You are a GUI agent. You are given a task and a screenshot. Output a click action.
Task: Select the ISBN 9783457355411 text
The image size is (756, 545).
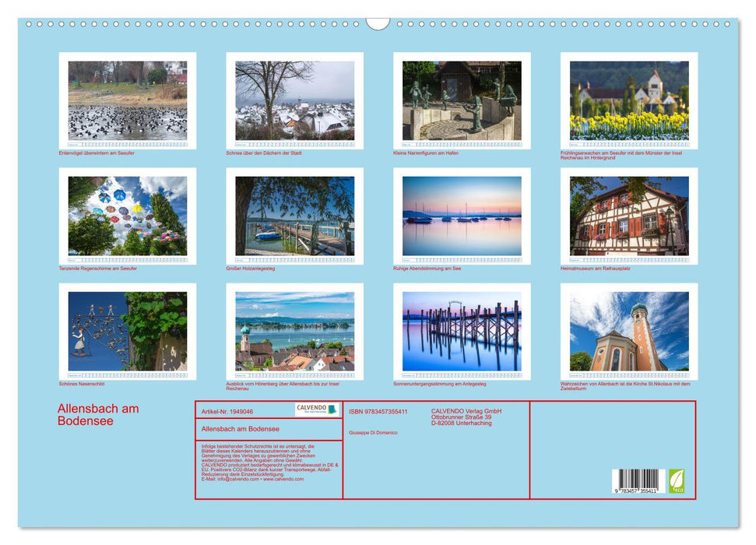(378, 411)
